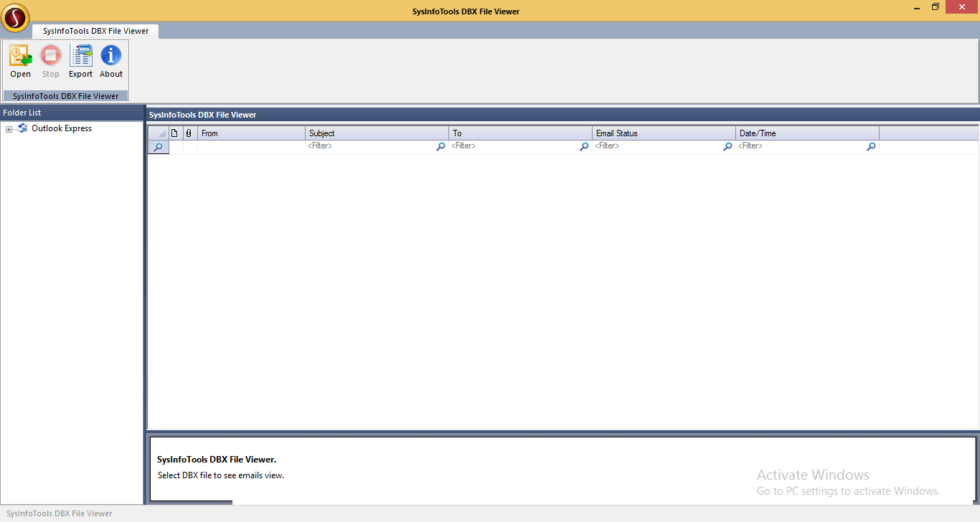This screenshot has width=980, height=522.
Task: Click the Outlook Express account icon
Action: tap(22, 128)
